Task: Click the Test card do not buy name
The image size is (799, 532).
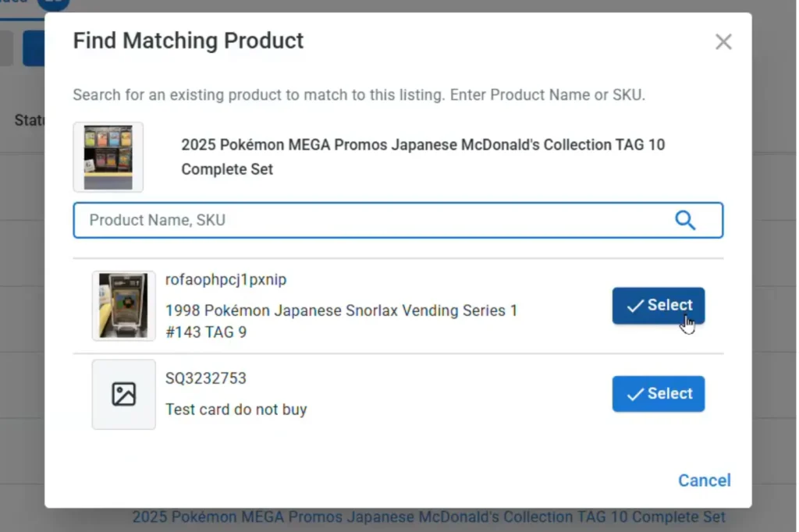Action: pos(236,410)
